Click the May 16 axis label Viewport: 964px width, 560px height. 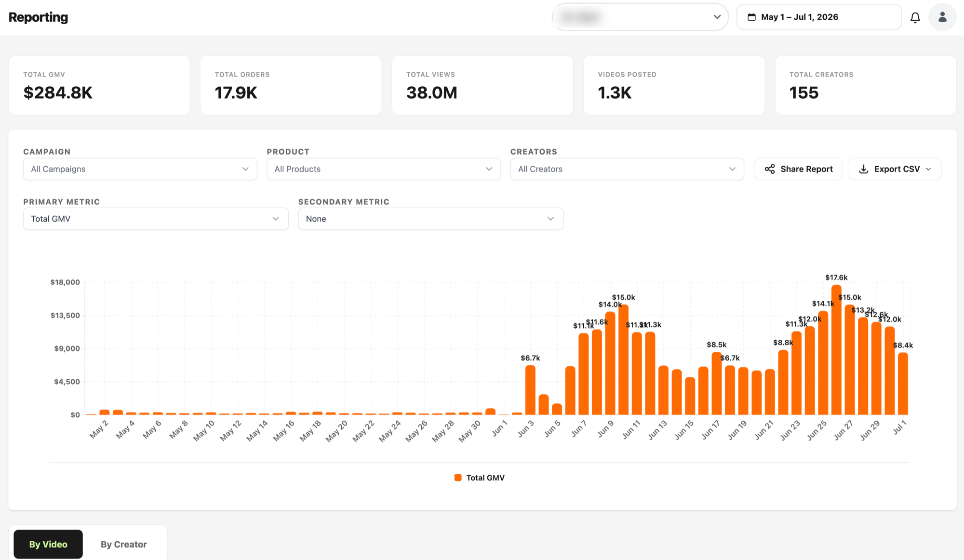(x=283, y=430)
